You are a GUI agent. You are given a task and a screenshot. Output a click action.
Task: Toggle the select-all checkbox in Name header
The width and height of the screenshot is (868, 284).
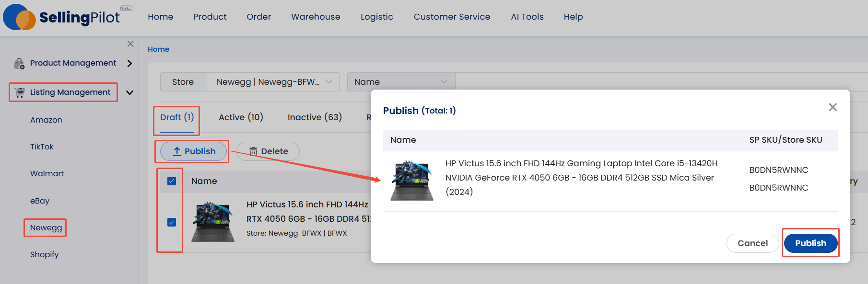[x=172, y=181]
